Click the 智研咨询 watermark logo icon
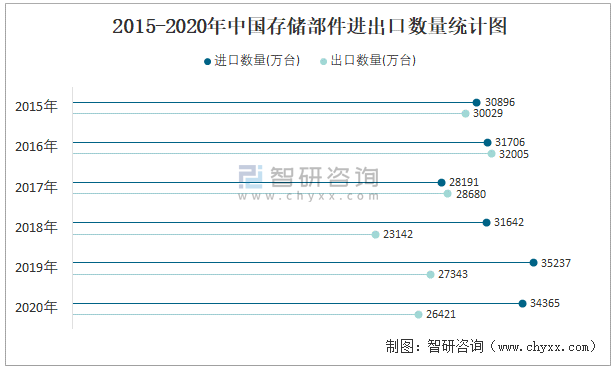This screenshot has width=616, height=368. click(x=251, y=177)
